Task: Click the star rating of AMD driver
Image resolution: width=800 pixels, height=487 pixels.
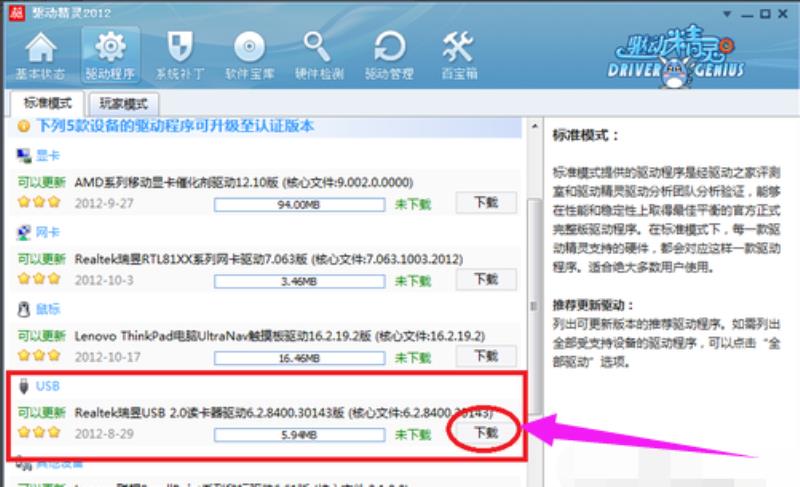Action: [39, 202]
